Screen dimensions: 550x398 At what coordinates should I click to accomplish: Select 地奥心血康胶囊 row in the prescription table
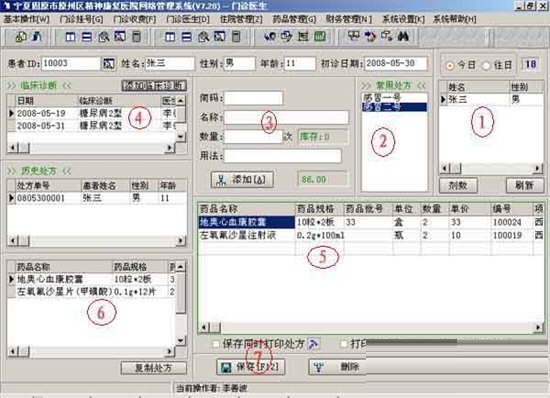pos(370,222)
